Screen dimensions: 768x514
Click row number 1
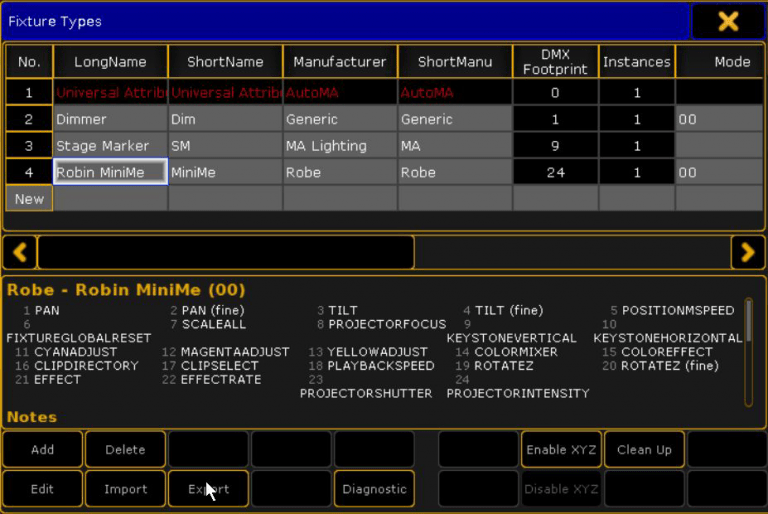(29, 93)
